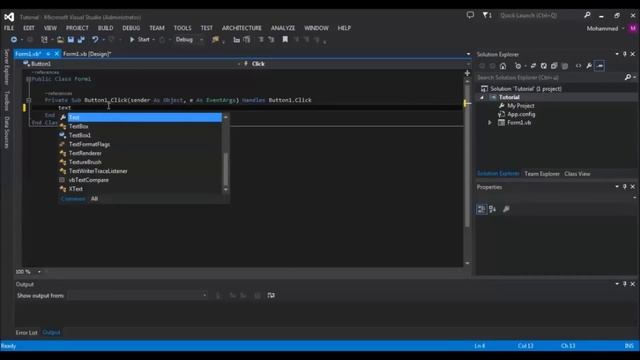
Task: Open the VIEW menu
Action: 50,28
